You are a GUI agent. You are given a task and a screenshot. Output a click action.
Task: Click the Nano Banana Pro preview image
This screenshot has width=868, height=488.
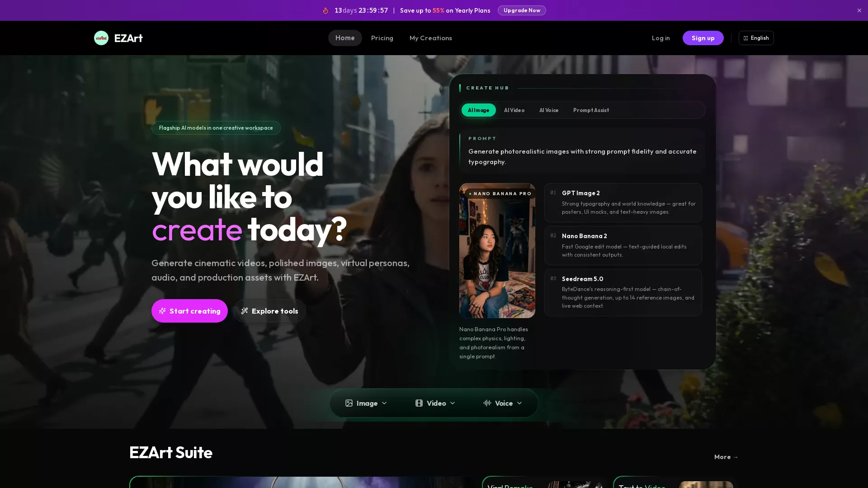[497, 251]
